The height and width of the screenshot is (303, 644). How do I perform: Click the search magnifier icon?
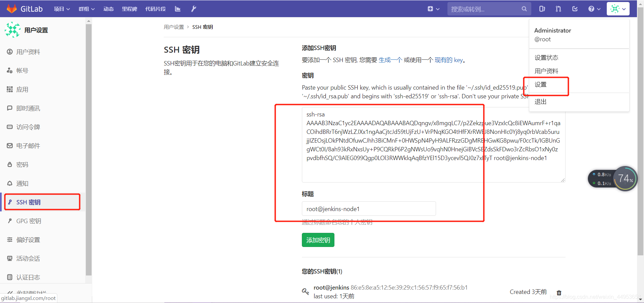coord(524,9)
